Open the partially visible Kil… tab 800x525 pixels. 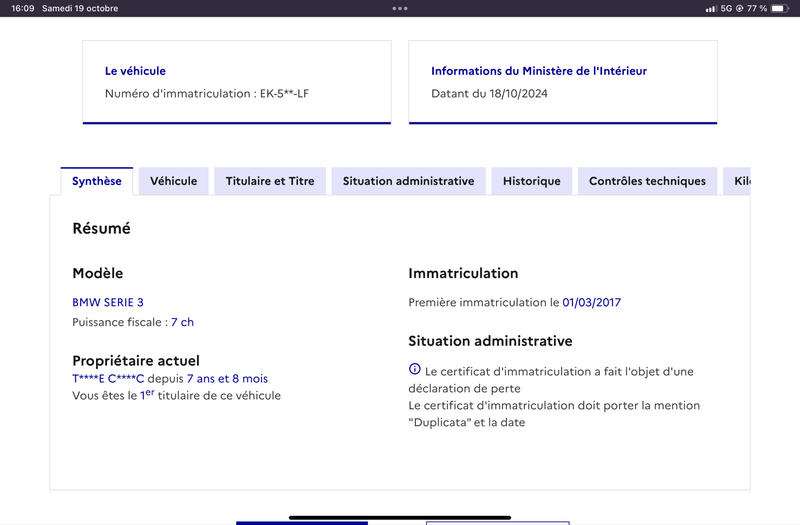pyautogui.click(x=737, y=181)
